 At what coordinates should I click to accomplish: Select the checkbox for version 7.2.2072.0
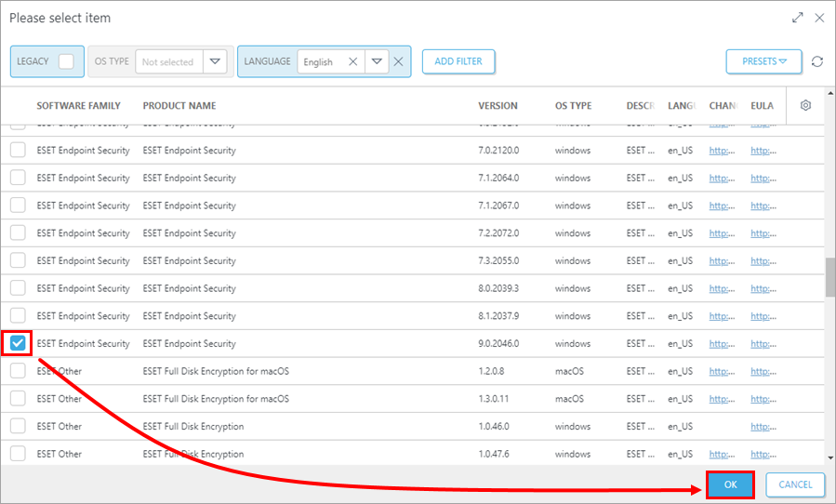[18, 233]
